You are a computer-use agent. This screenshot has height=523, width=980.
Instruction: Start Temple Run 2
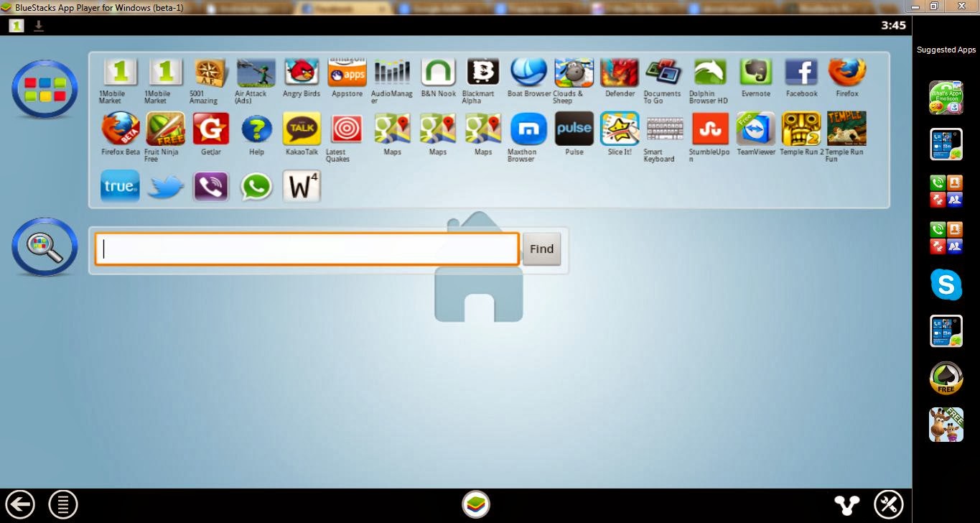point(801,129)
